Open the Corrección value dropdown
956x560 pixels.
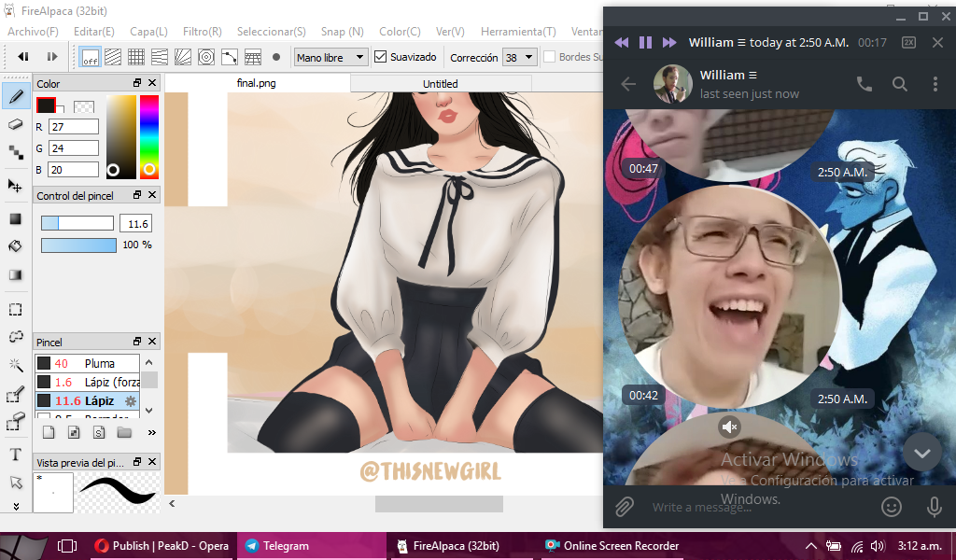pyautogui.click(x=520, y=57)
